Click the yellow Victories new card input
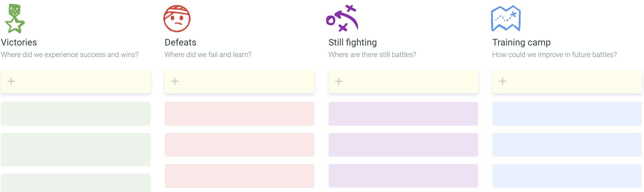 [x=75, y=82]
